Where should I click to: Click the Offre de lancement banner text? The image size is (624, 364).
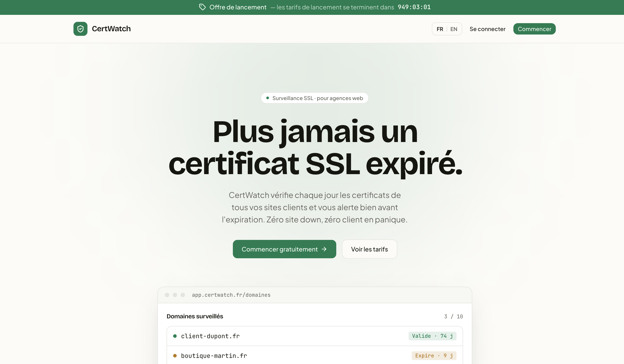click(x=238, y=7)
